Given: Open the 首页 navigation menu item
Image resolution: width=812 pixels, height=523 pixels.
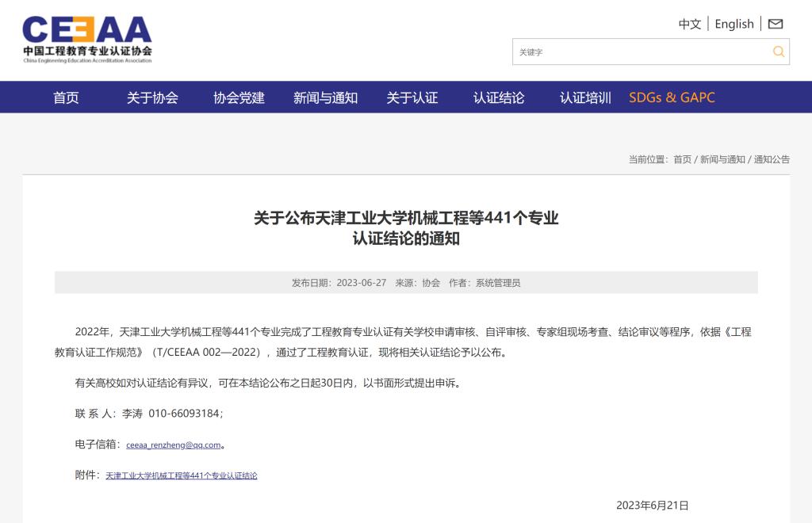Looking at the screenshot, I should click(66, 97).
